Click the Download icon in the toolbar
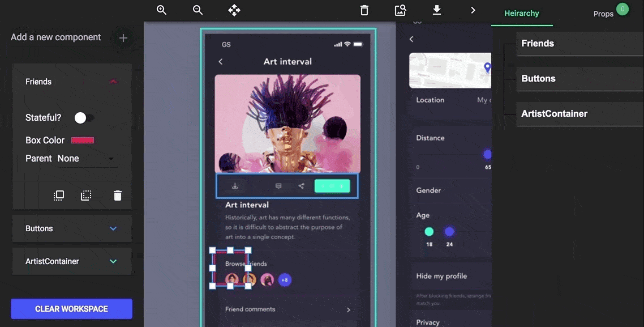This screenshot has width=644, height=327. pyautogui.click(x=436, y=10)
